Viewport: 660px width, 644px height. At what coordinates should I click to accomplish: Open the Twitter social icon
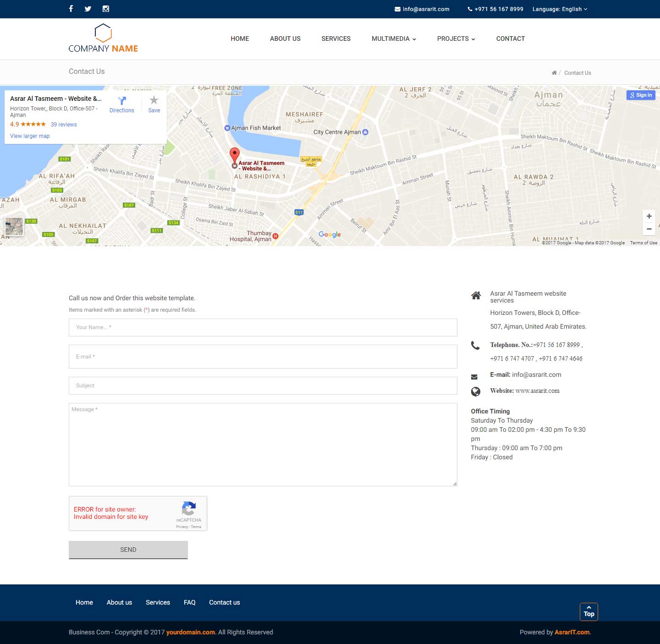88,9
